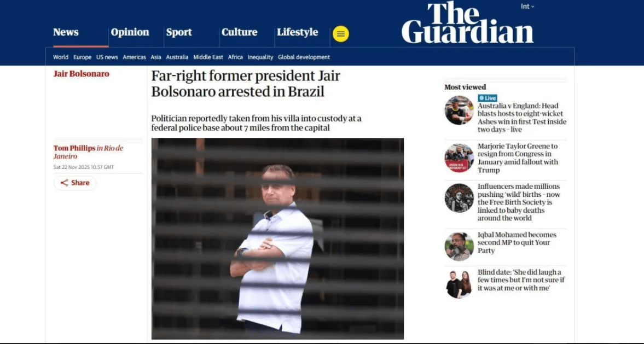Click the Live badge on Ashes story
Screen dimensions: 644x344
tap(488, 98)
